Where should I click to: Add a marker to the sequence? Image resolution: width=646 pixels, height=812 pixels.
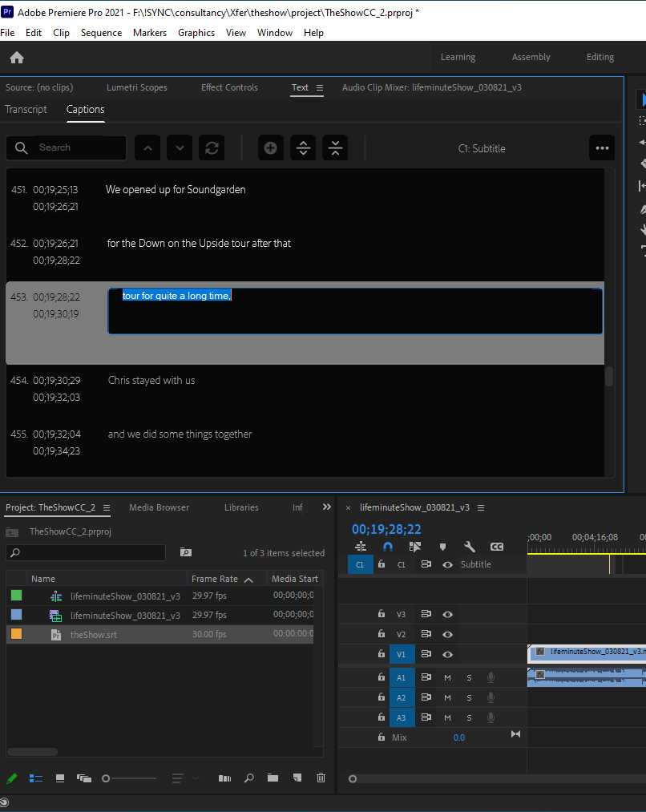[442, 547]
